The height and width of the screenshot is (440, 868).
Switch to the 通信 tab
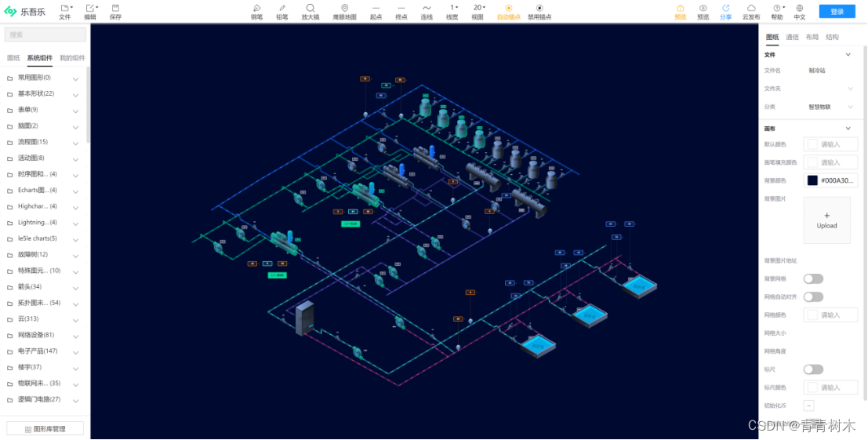tap(792, 37)
